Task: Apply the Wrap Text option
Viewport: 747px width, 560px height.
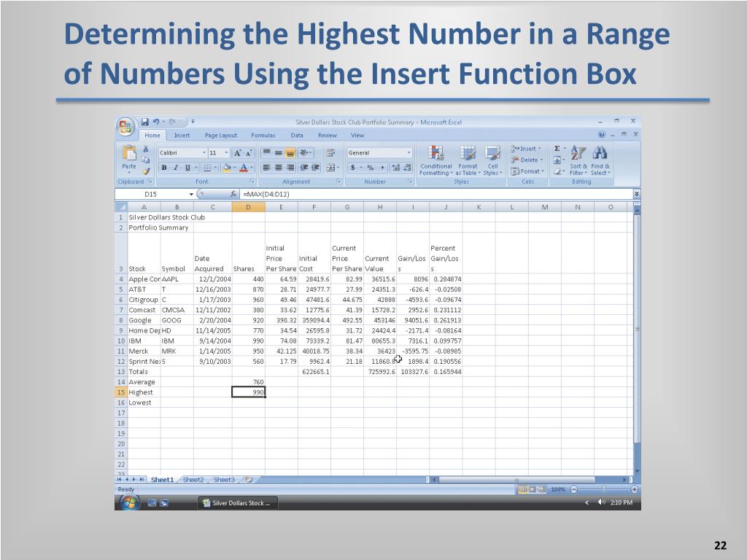Action: 330,153
